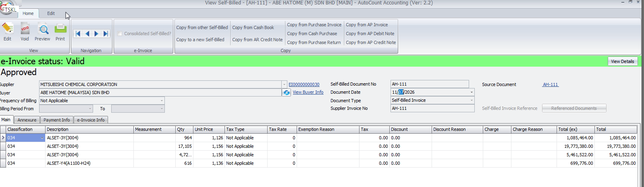Select Copy from Cash Purchase
Image resolution: width=644 pixels, height=187 pixels.
coord(312,34)
